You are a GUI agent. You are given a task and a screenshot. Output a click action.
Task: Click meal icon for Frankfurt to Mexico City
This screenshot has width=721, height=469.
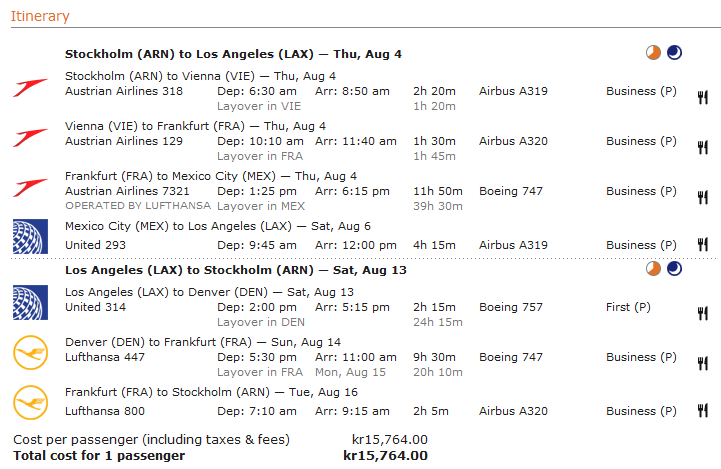702,197
